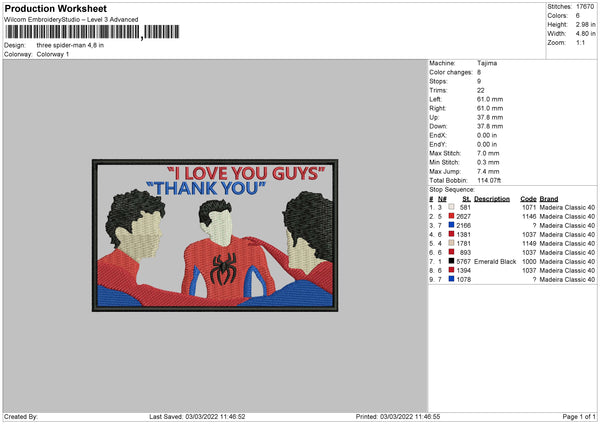Click the "Stops:" label

[x=438, y=81]
